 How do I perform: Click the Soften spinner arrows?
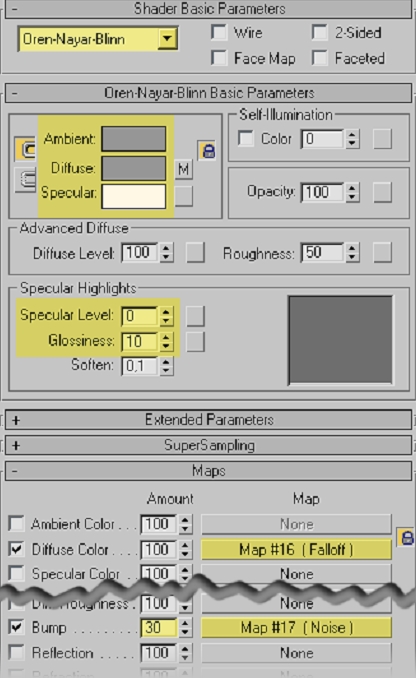click(x=166, y=366)
